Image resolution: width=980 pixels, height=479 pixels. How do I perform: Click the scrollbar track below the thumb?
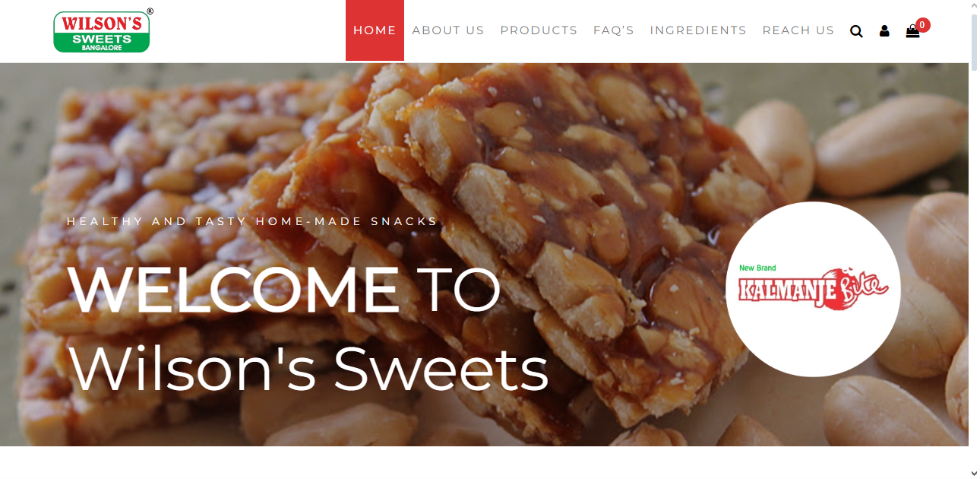pos(974,266)
